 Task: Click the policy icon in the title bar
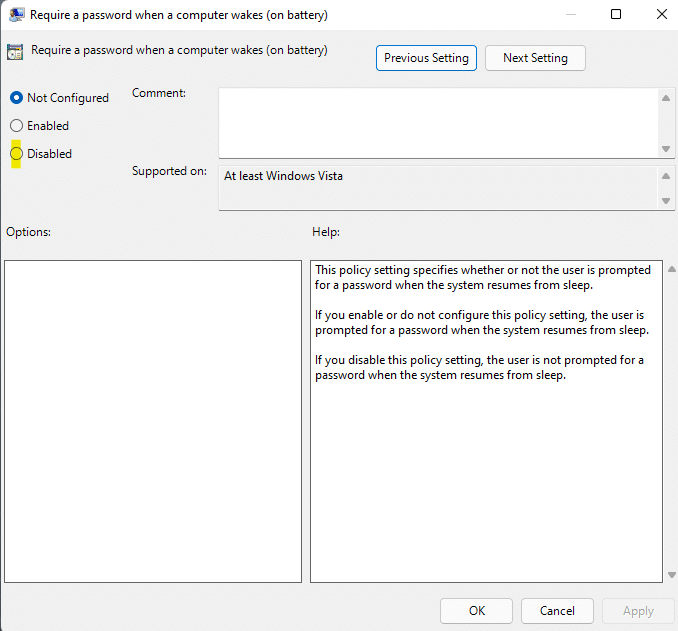[17, 15]
